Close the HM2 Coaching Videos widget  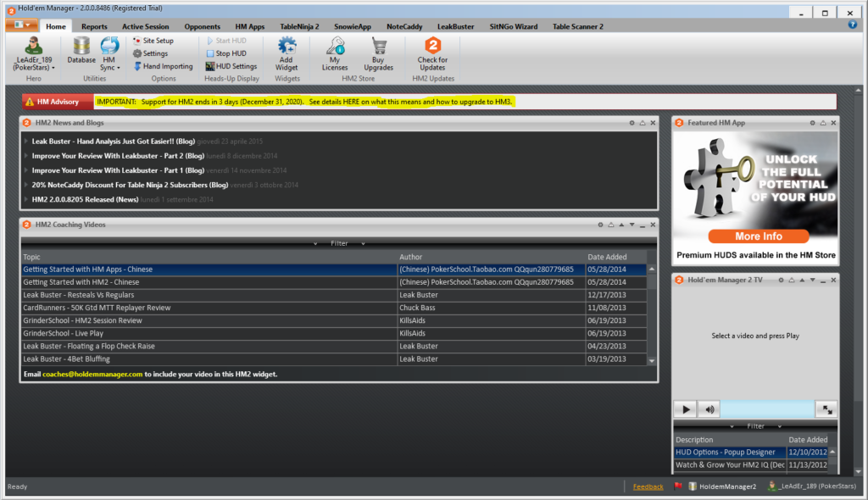tap(653, 225)
